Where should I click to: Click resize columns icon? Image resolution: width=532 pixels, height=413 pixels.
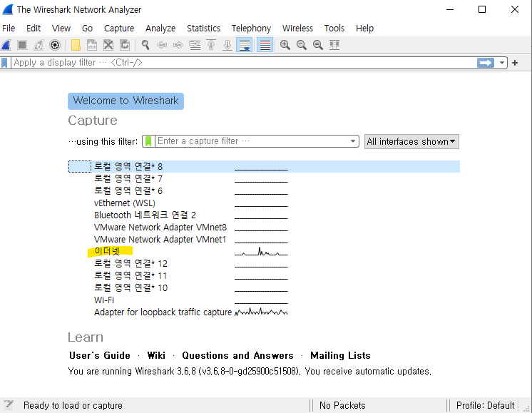tap(334, 45)
